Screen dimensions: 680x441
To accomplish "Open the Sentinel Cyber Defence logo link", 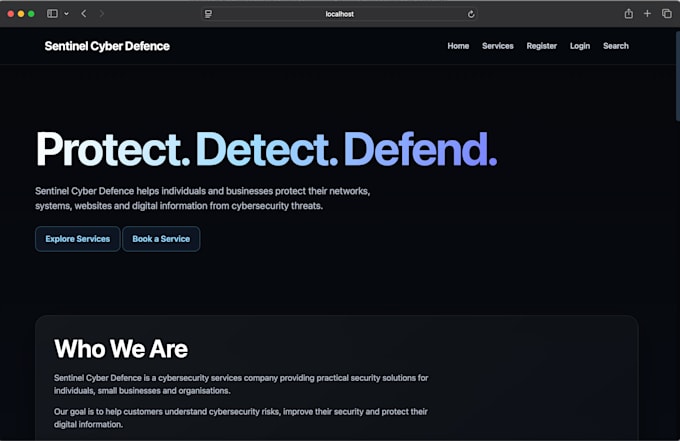I will click(107, 46).
